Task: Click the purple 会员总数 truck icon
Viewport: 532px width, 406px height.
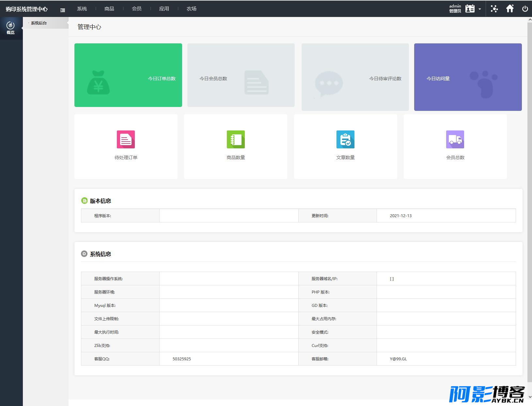Action: (455, 139)
